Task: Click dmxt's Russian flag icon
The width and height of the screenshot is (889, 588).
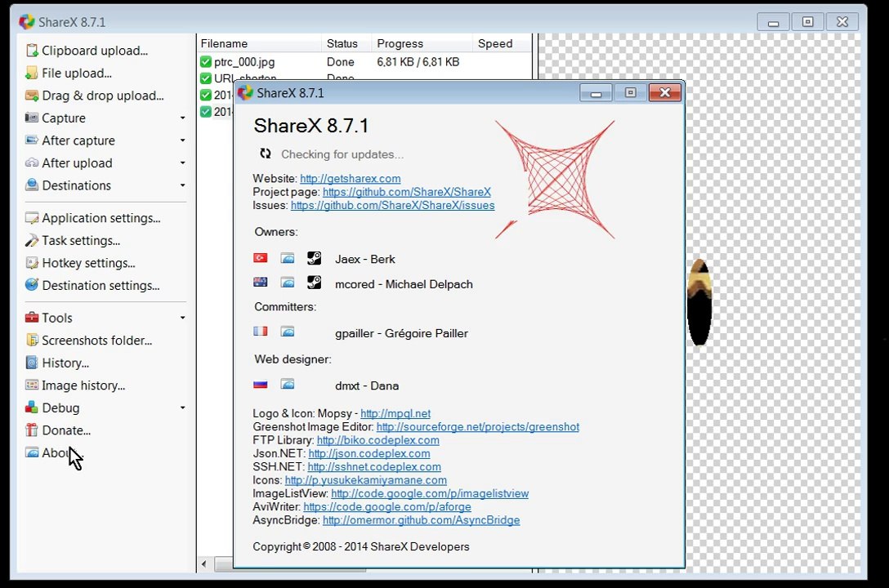Action: (x=260, y=385)
